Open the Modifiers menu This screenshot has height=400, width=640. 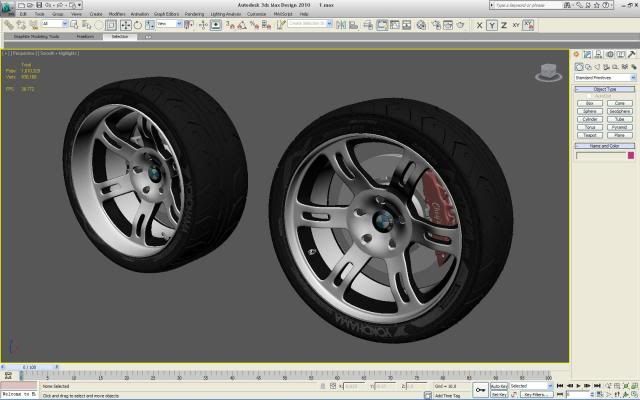tap(117, 14)
